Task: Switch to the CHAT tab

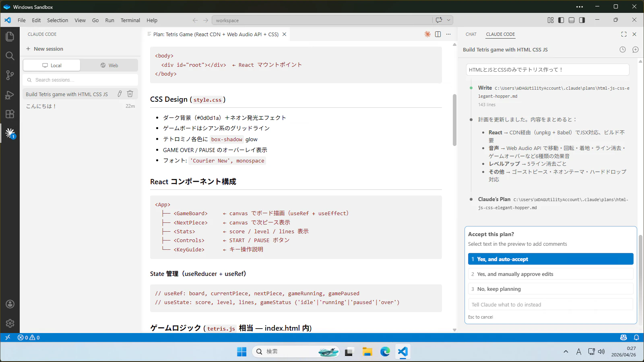Action: [471, 34]
